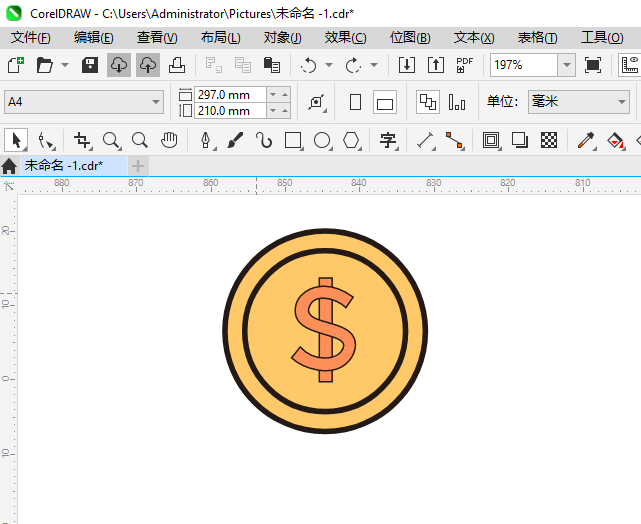Open the 位图(B) menu
Screen dimensions: 641x524
pyautogui.click(x=410, y=38)
